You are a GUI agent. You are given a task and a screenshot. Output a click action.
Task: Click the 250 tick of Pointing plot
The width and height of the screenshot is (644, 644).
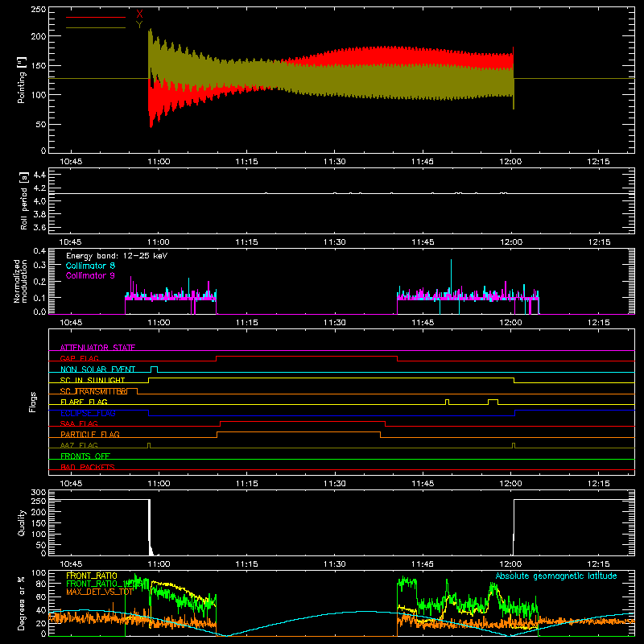click(39, 10)
